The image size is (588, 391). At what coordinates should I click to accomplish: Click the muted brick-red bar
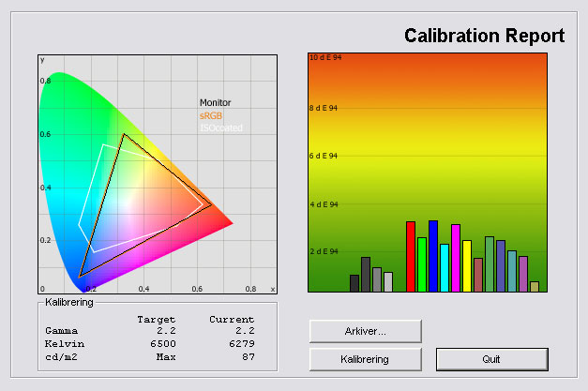(478, 275)
